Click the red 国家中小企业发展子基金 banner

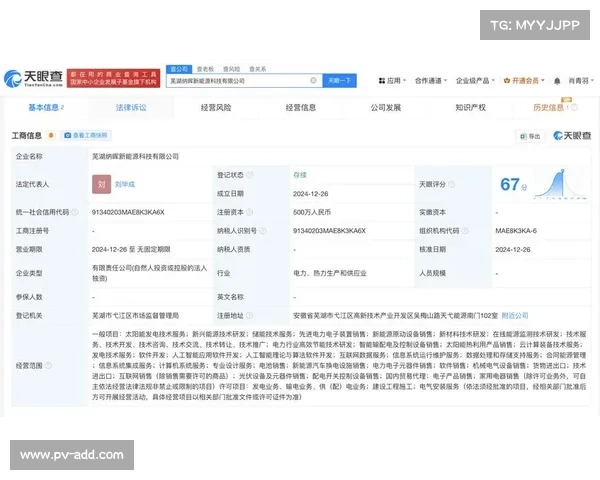click(x=113, y=78)
